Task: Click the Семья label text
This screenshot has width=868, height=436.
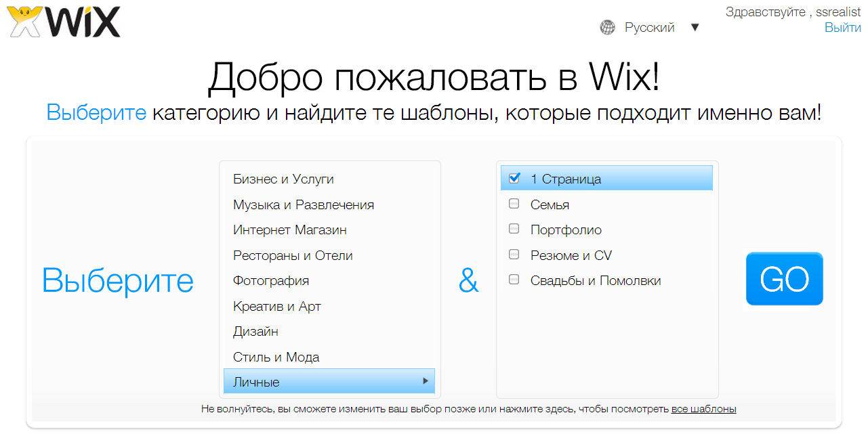Action: tap(550, 204)
